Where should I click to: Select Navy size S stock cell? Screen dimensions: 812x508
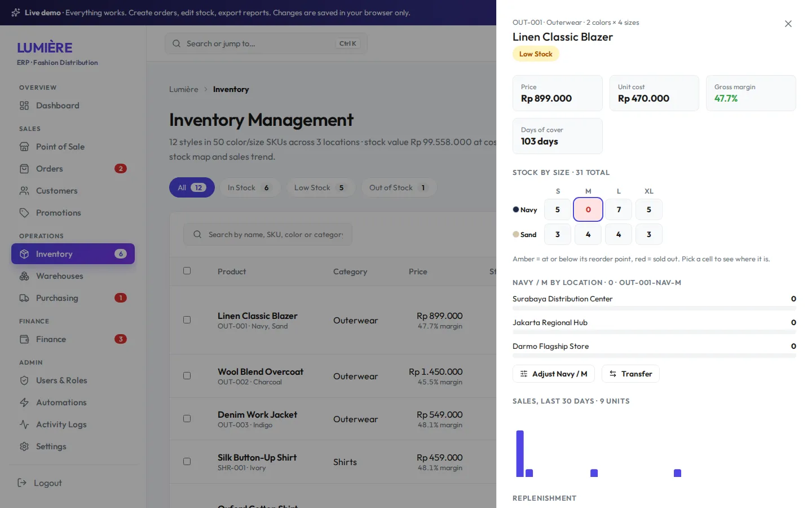point(558,209)
